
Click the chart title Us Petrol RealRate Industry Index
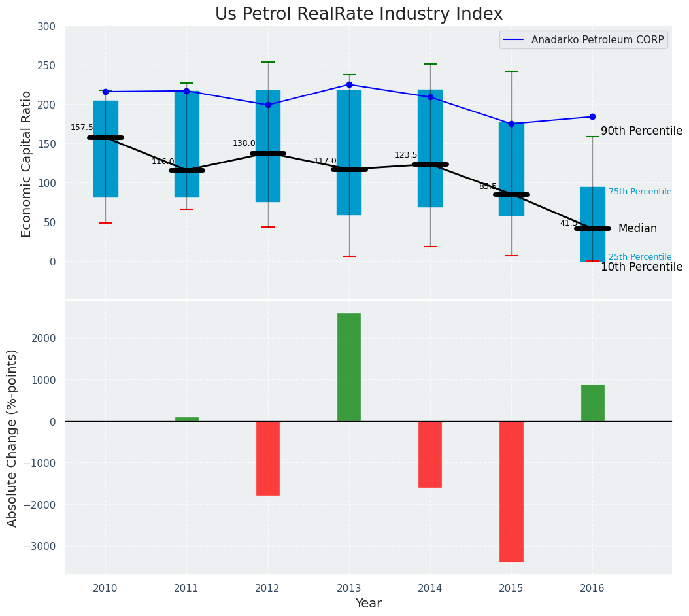359,14
